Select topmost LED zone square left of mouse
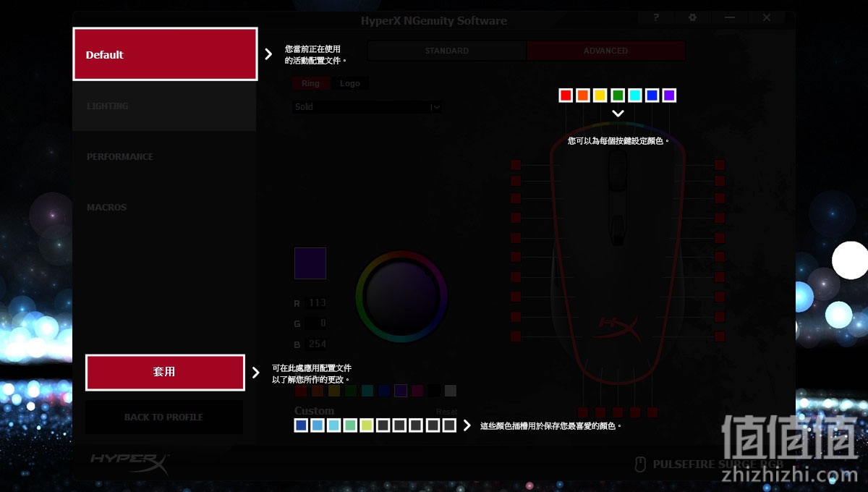Screen dimensions: 868x492 pyautogui.click(x=516, y=165)
